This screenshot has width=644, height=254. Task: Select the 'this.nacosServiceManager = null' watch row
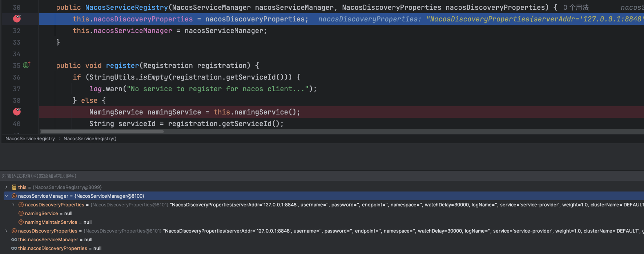[322, 239]
